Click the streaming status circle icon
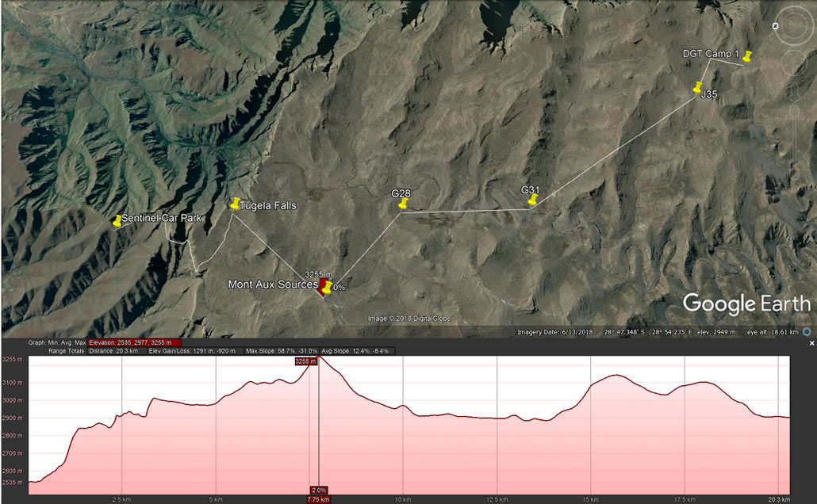The height and width of the screenshot is (504, 817). pyautogui.click(x=807, y=332)
